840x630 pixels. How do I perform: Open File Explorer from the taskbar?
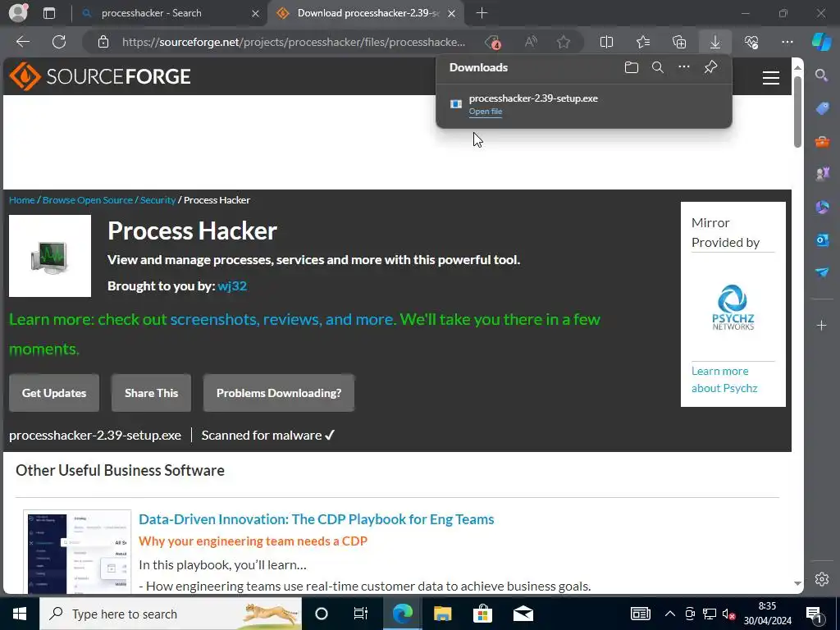(442, 614)
